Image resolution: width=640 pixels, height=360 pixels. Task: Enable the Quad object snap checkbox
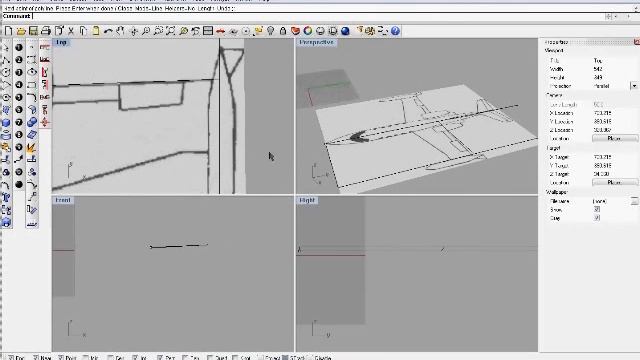click(x=210, y=358)
